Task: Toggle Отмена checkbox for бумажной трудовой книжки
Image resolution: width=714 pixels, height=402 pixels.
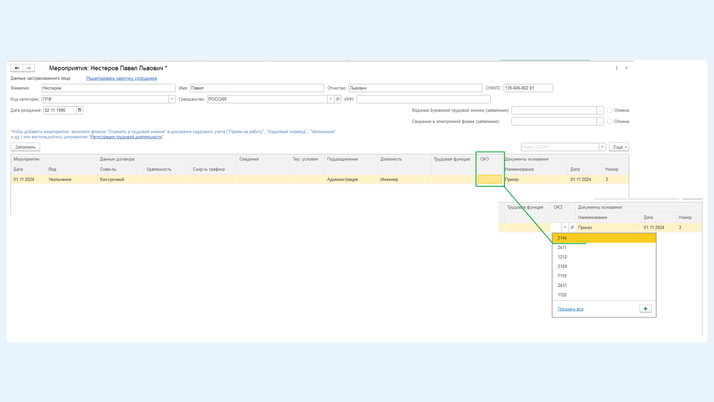Action: pos(610,110)
